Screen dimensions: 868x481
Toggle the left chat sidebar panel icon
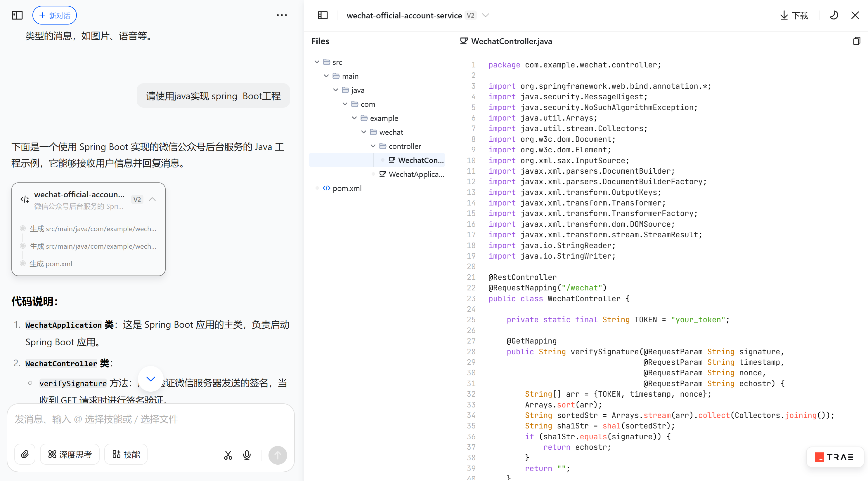point(17,15)
